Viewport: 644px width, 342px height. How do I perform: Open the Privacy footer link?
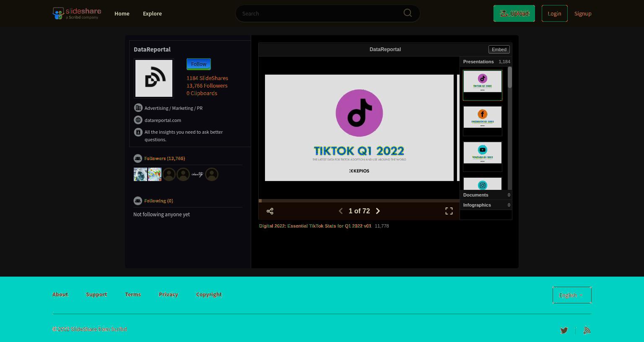pyautogui.click(x=169, y=294)
